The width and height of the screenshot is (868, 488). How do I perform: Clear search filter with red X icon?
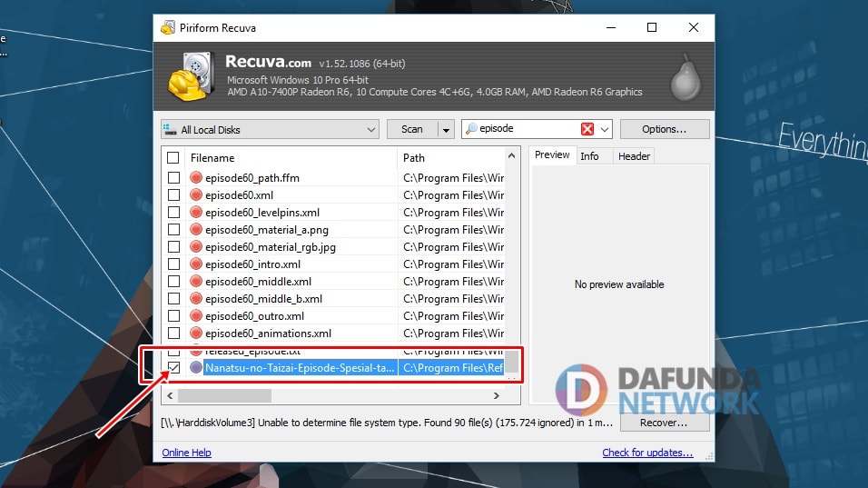(587, 129)
